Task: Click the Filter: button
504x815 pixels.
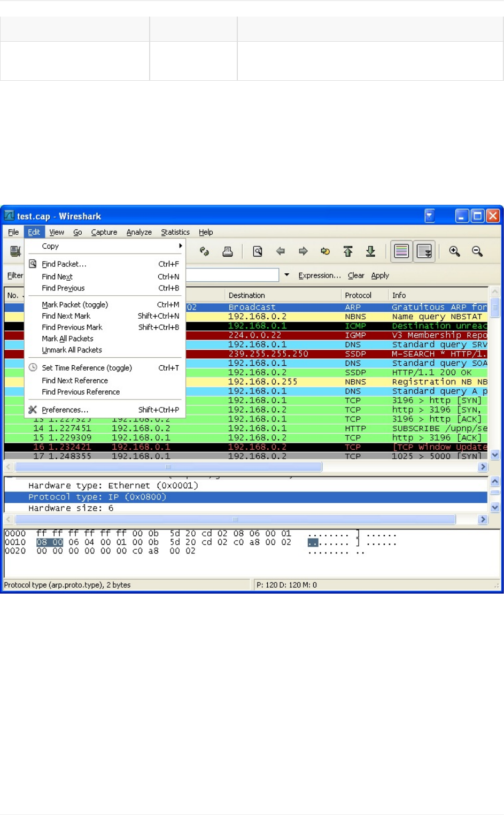Action: [15, 275]
